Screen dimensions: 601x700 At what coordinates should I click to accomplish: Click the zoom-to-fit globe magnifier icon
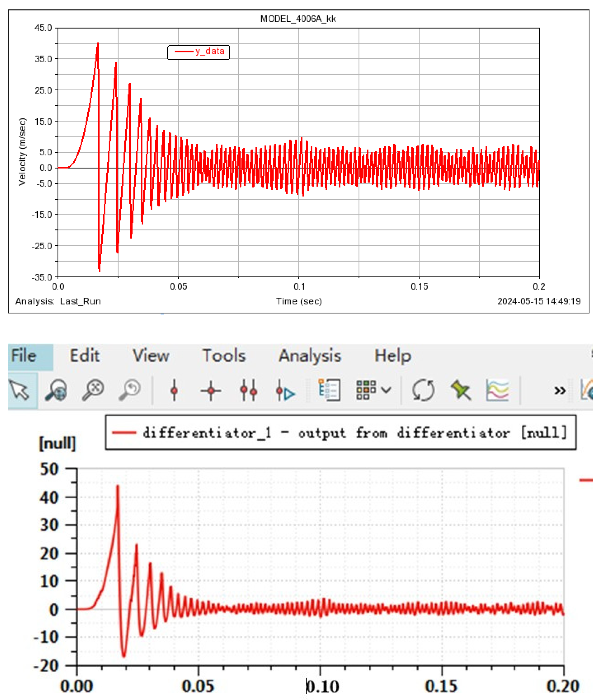point(56,390)
